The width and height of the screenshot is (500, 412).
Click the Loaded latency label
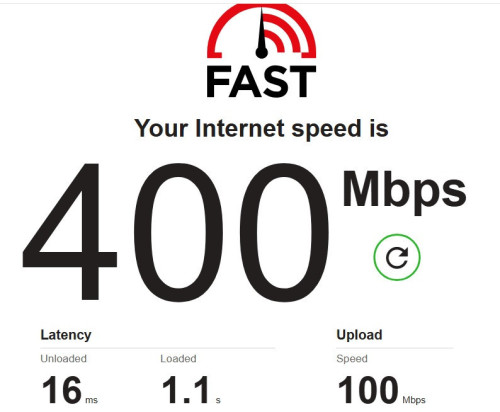tap(178, 359)
